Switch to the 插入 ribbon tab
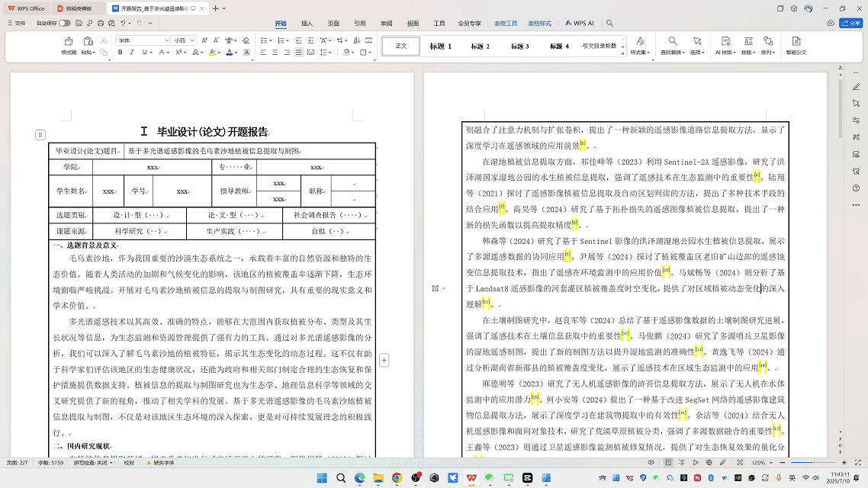This screenshot has height=488, width=868. point(307,24)
